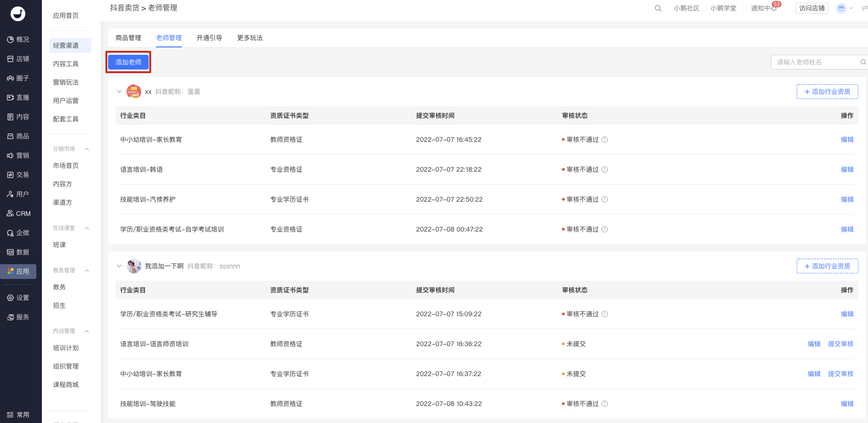Collapse teacher 我添加一下啊 section chevron

119,266
